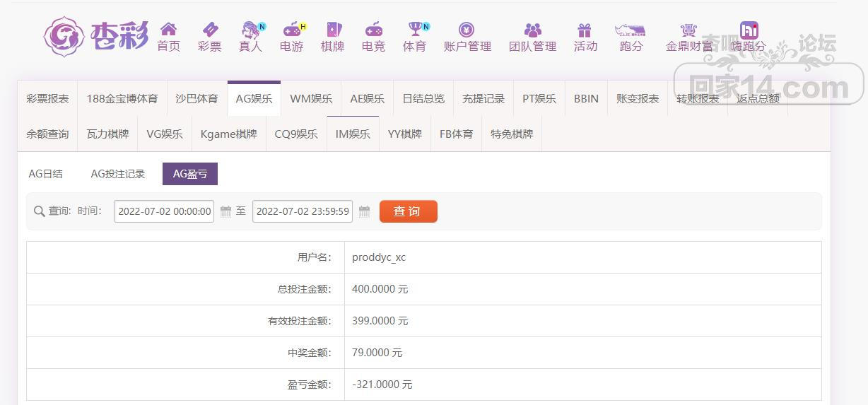This screenshot has width=868, height=405.
Task: Switch to the FB体育 tab
Action: tap(457, 134)
